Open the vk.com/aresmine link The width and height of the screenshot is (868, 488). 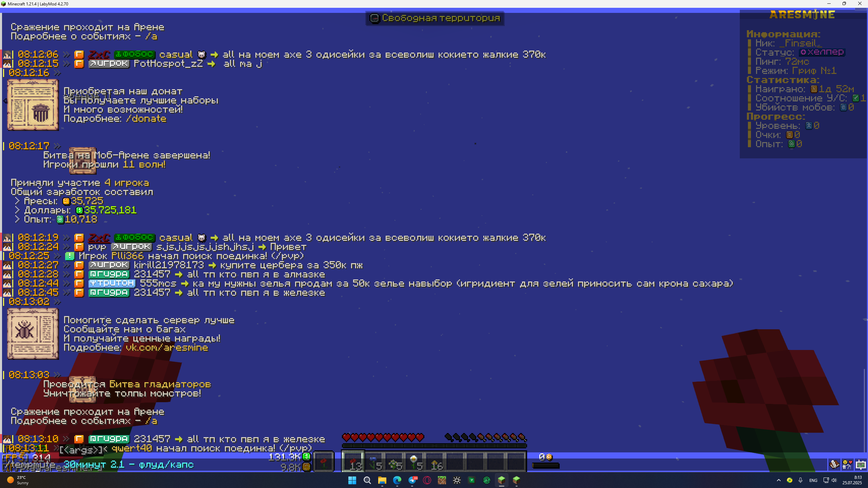(x=167, y=348)
